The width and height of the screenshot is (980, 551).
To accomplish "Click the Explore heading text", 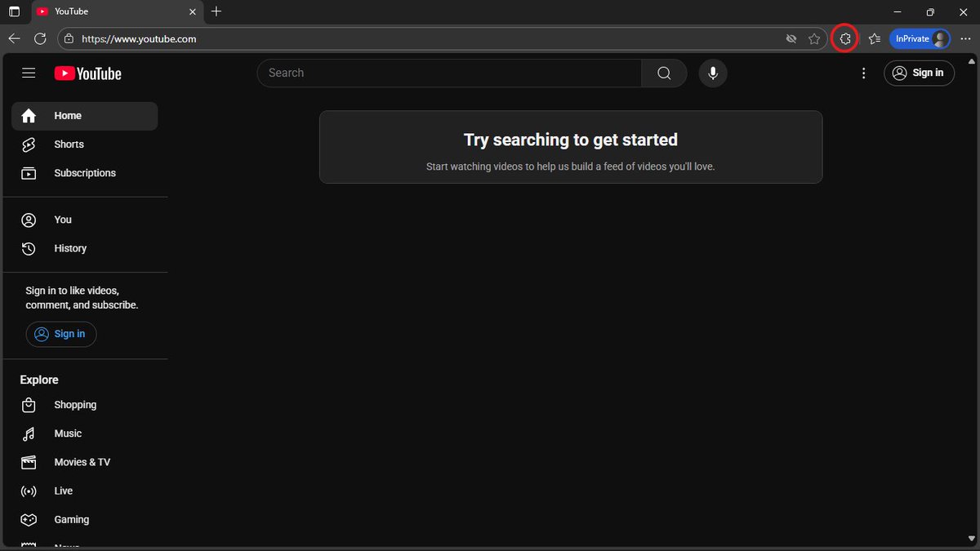I will tap(39, 380).
